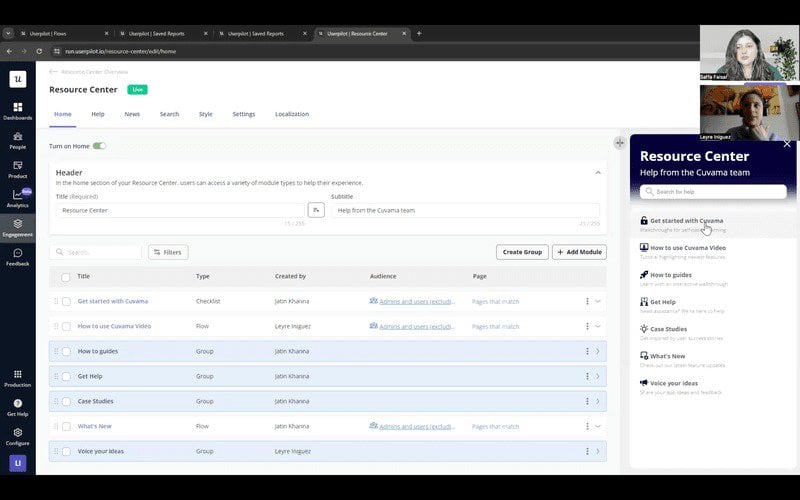The height and width of the screenshot is (500, 800).
Task: Click the Add Module button
Action: (579, 252)
